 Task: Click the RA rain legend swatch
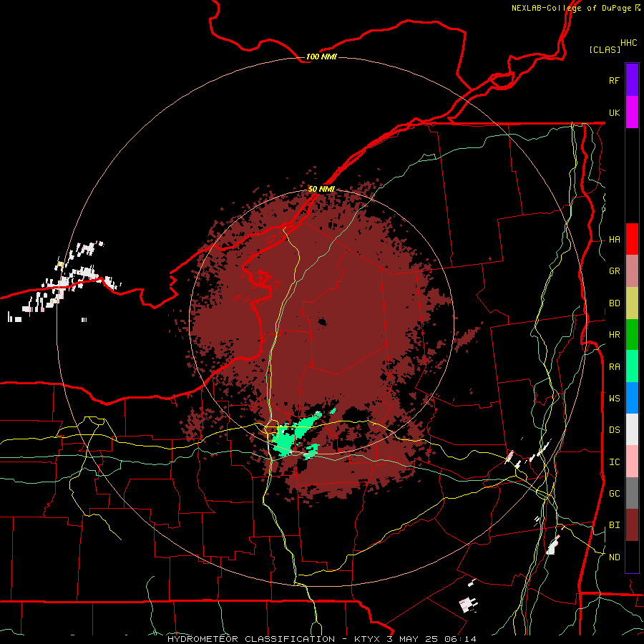pos(632,366)
